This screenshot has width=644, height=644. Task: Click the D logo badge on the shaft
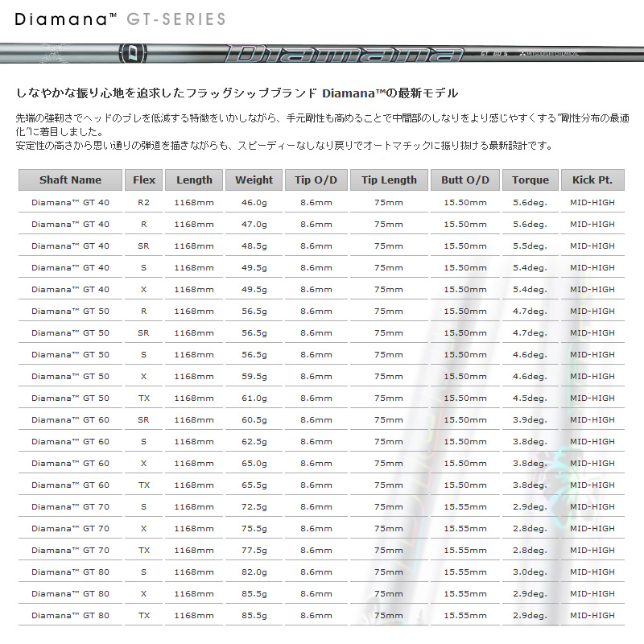point(133,53)
